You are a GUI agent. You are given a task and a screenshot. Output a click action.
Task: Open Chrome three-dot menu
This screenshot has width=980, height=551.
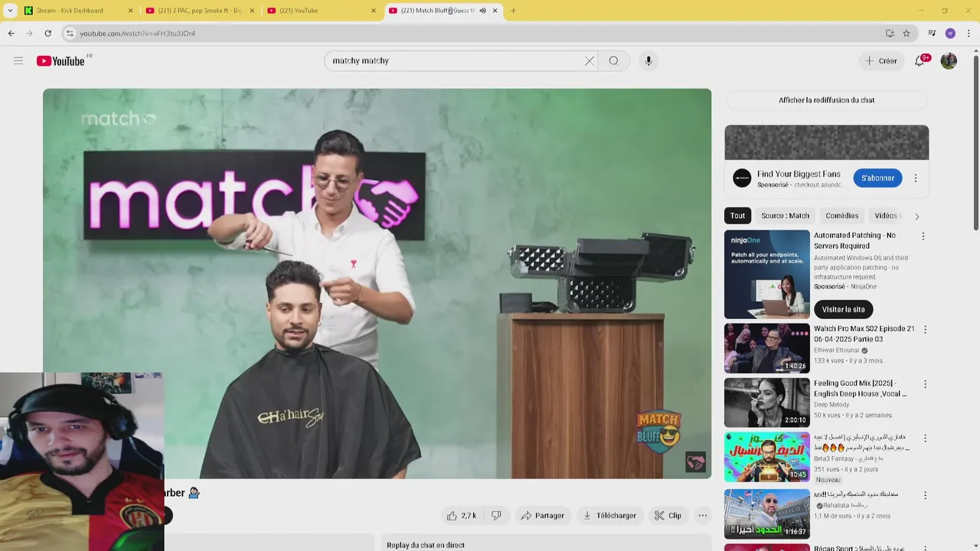(969, 34)
